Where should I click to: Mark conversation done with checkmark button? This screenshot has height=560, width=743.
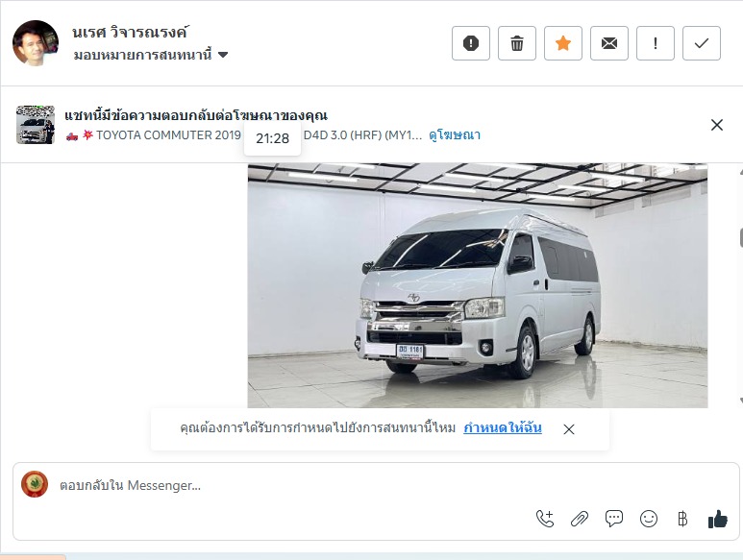point(702,43)
